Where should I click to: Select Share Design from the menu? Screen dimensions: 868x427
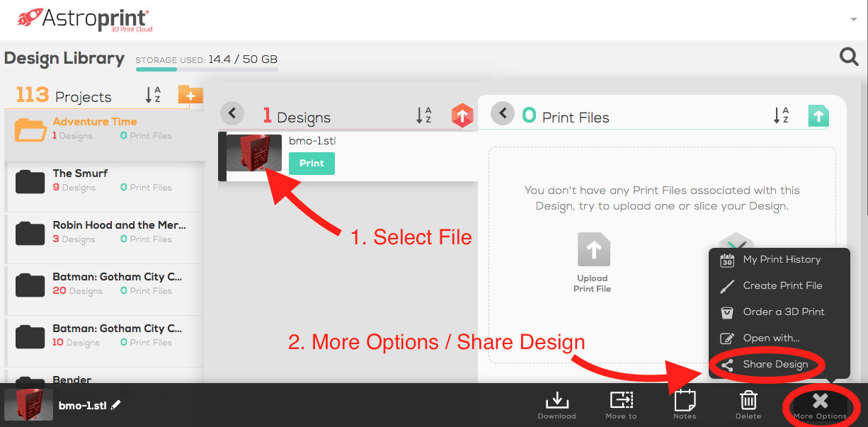(x=775, y=365)
